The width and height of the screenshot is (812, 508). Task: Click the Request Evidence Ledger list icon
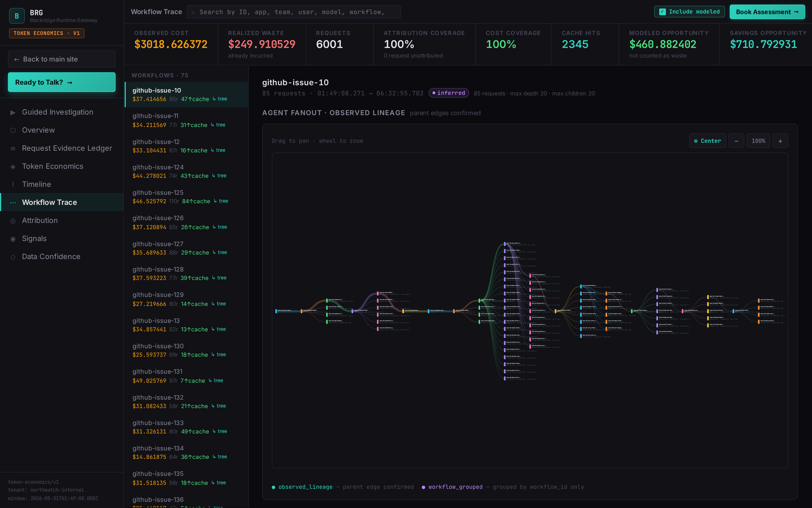(x=13, y=148)
